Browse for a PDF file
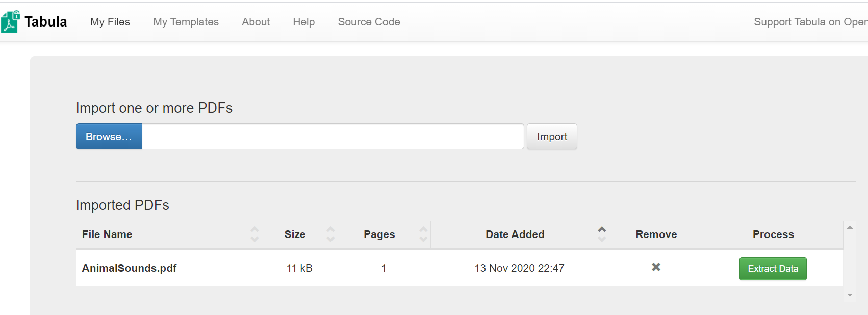Image resolution: width=868 pixels, height=315 pixels. pyautogui.click(x=109, y=137)
